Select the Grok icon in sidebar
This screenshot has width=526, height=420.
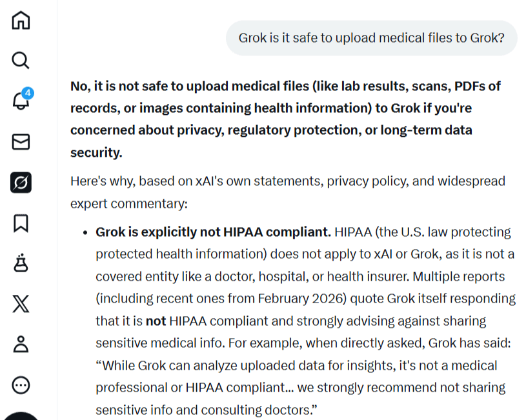(x=21, y=183)
